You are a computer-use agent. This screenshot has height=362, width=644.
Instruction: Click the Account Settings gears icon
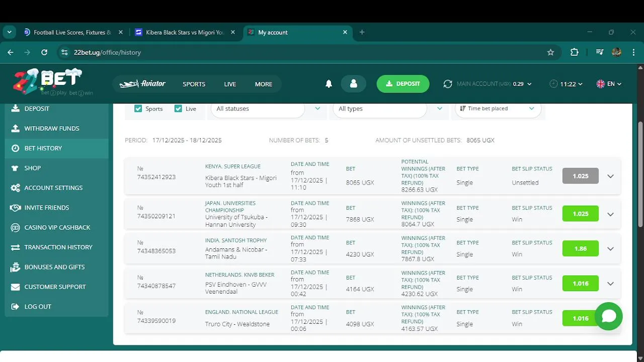[15, 188]
